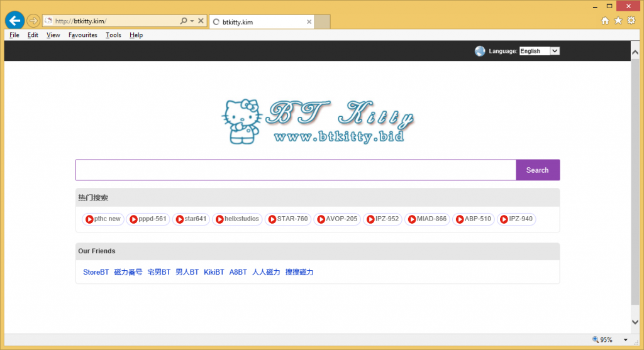Open the zoom level dropdown arrow
Screen dimensions: 644x350
626,340
